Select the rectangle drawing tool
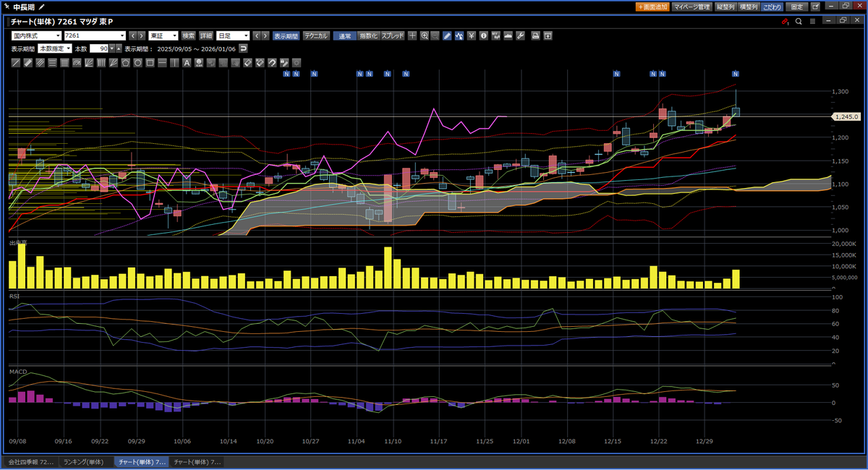The width and height of the screenshot is (868, 470). [x=150, y=63]
